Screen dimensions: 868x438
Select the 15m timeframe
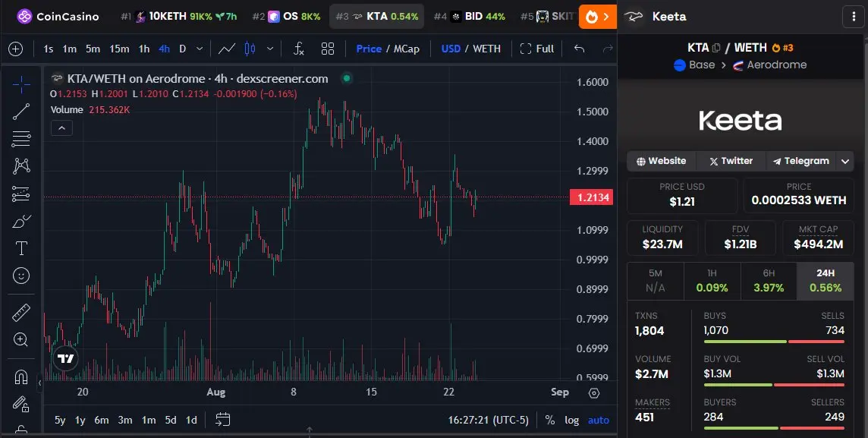(119, 49)
